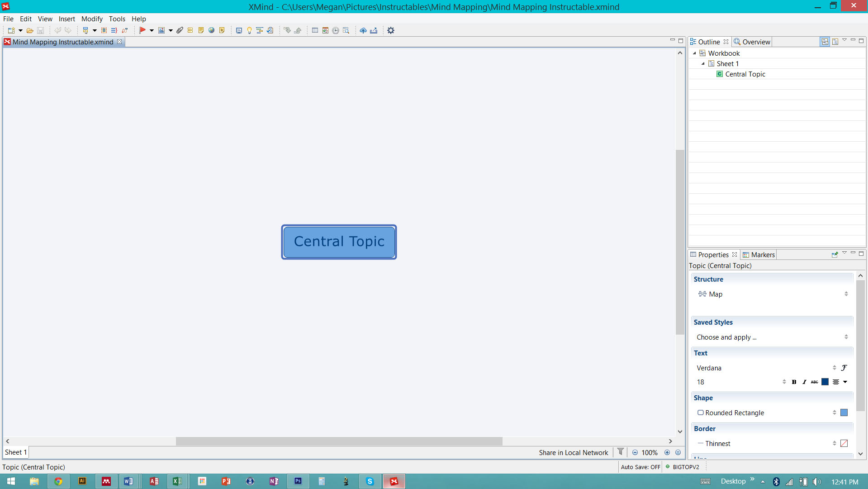Screen dimensions: 868x489
Task: Click the New workbook toolbar icon
Action: (x=11, y=30)
